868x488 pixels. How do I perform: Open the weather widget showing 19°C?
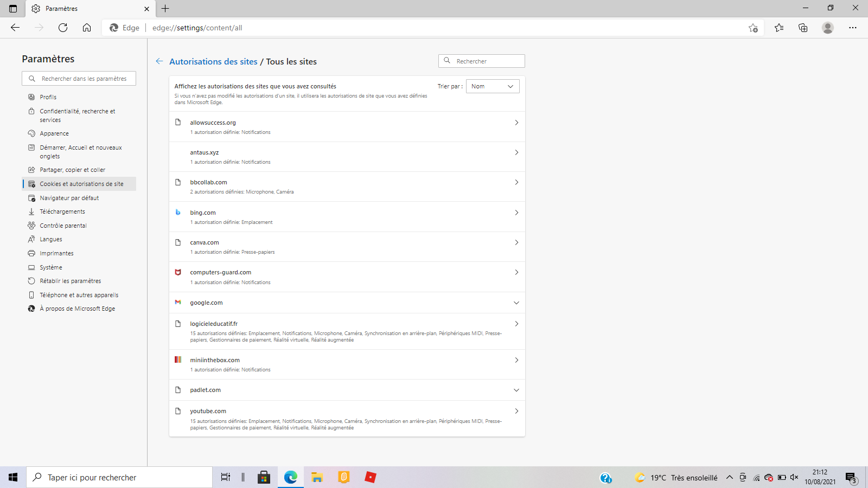[x=676, y=477]
